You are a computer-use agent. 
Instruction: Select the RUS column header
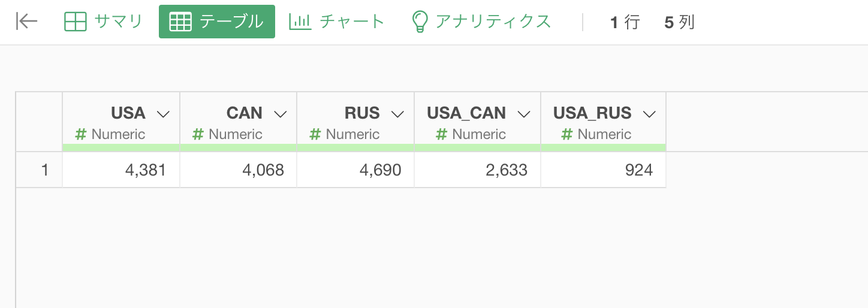[x=362, y=113]
